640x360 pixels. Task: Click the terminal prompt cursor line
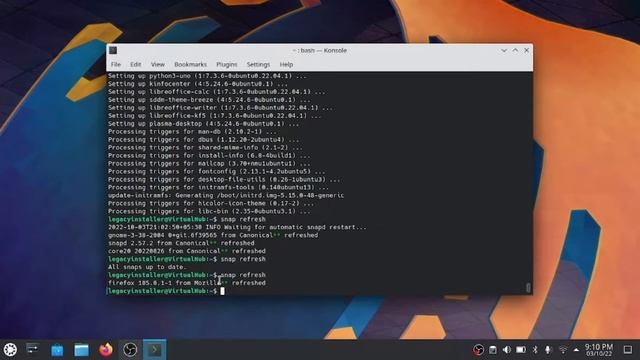(166, 291)
